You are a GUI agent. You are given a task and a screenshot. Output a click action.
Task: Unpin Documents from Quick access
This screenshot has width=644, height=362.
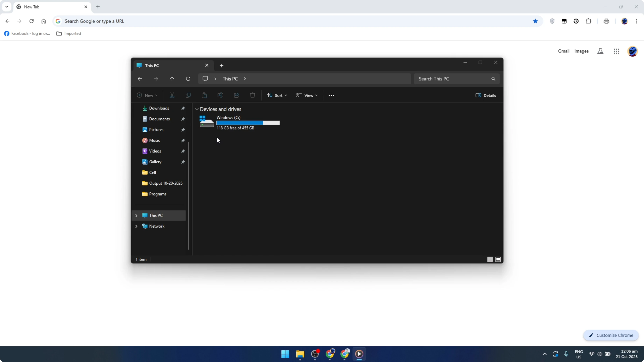183,119
